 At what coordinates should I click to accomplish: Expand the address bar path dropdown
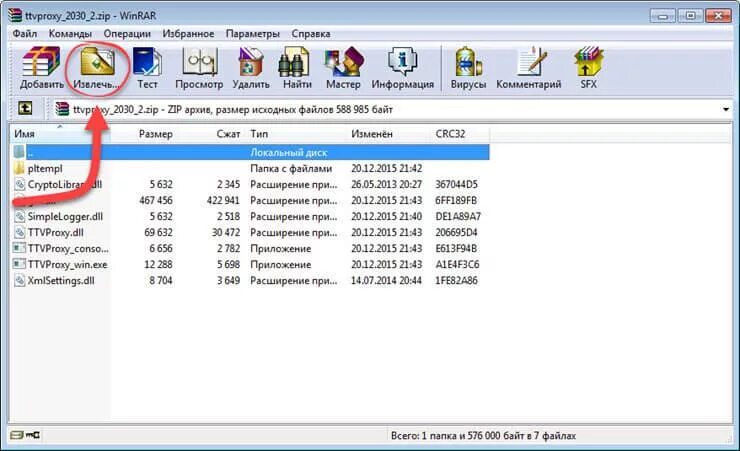[x=726, y=109]
